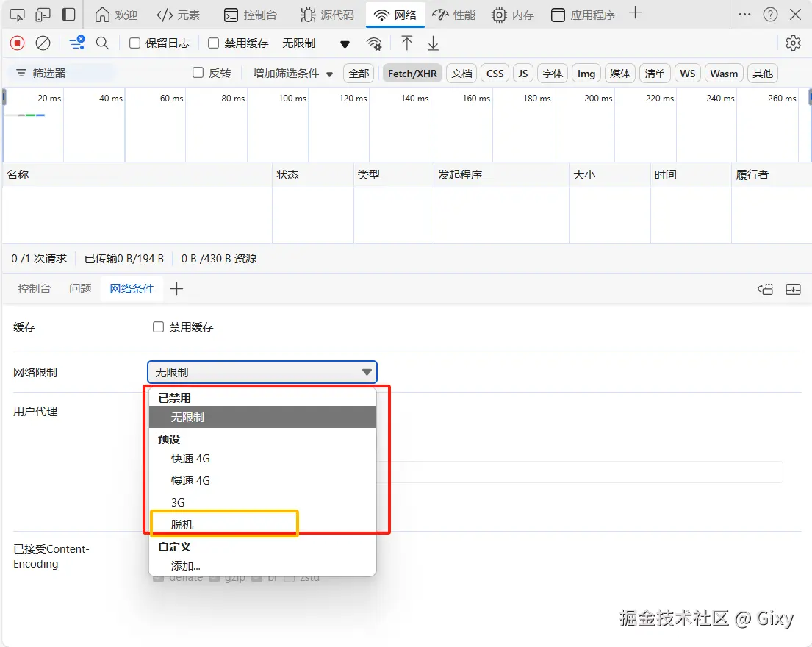Close DevTools with the X icon
Image resolution: width=812 pixels, height=647 pixels.
click(795, 15)
